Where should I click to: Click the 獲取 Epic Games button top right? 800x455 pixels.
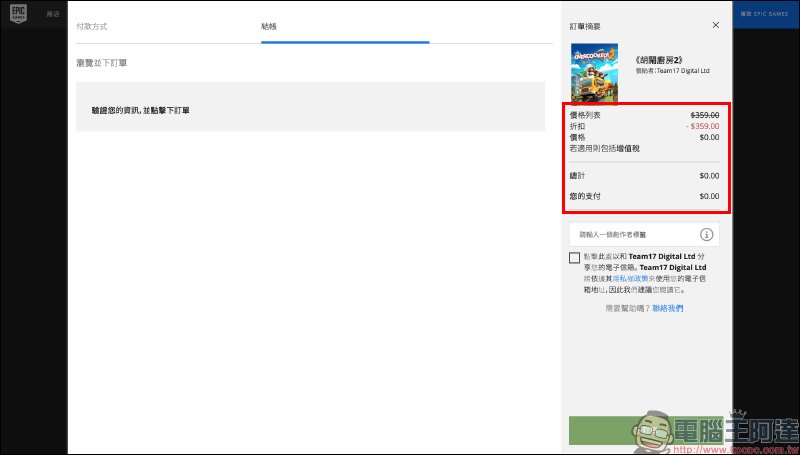coord(765,16)
